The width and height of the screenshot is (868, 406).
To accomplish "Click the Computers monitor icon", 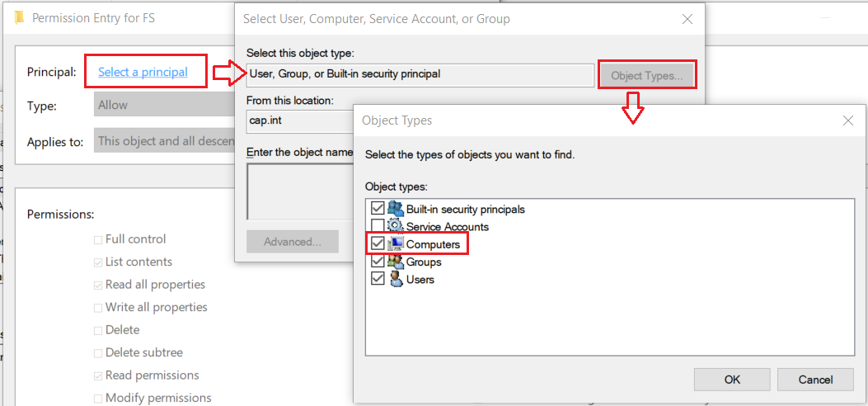I will pyautogui.click(x=395, y=243).
